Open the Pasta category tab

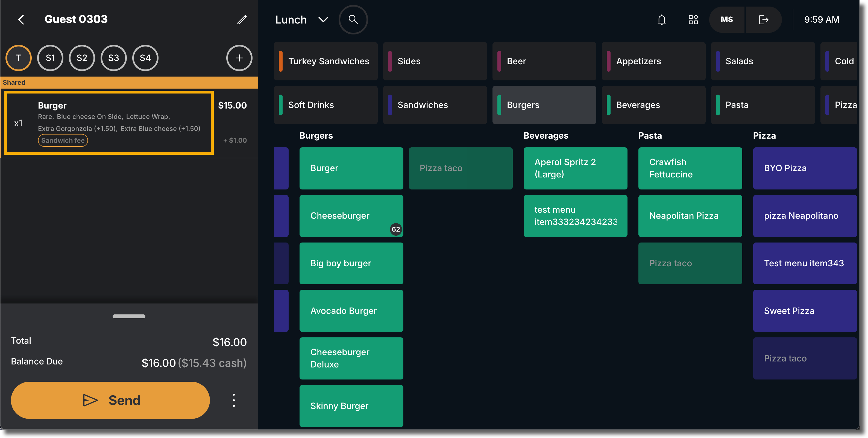coord(763,105)
